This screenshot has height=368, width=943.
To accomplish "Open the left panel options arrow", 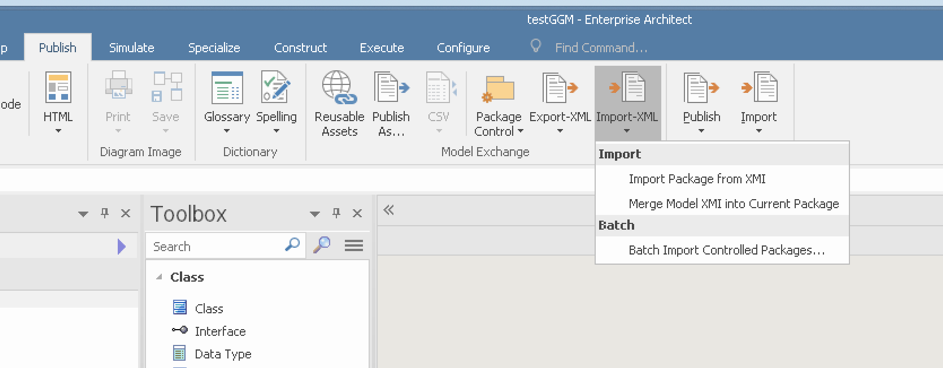I will tap(83, 214).
